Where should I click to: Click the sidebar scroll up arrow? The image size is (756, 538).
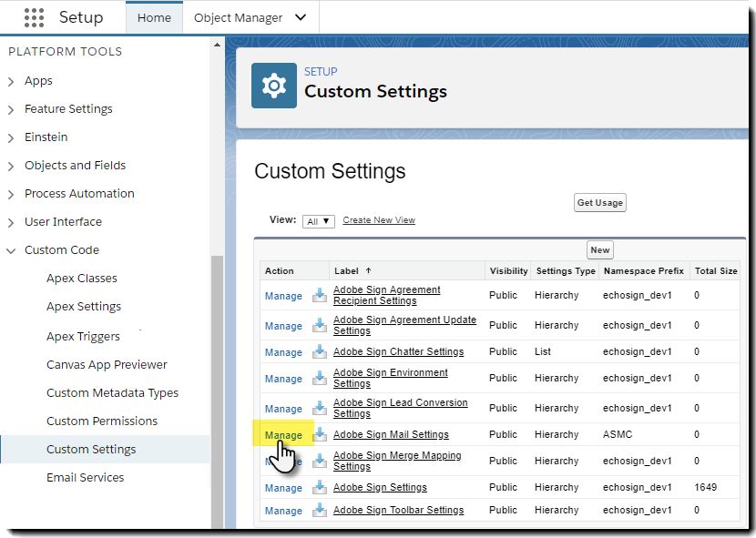pos(217,45)
